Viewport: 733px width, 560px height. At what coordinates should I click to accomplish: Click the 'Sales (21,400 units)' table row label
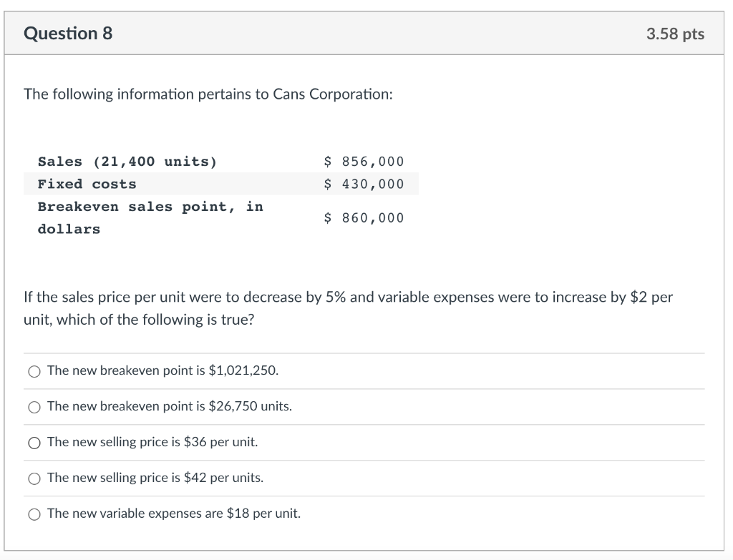tap(127, 162)
